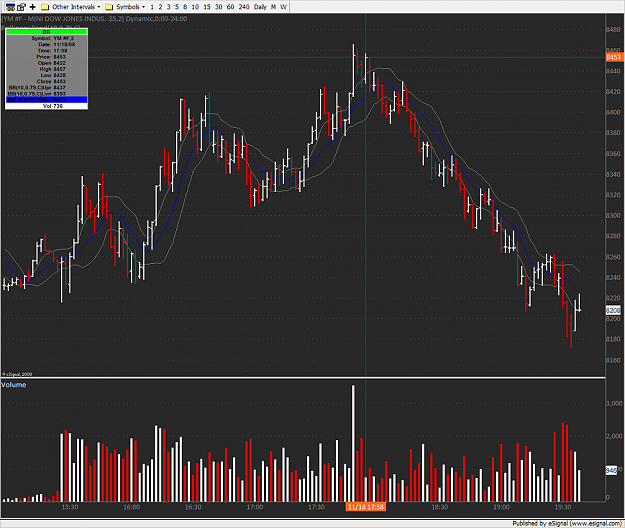The height and width of the screenshot is (528, 625).
Task: Click the tallest white volume bar near 17:50
Action: [353, 443]
